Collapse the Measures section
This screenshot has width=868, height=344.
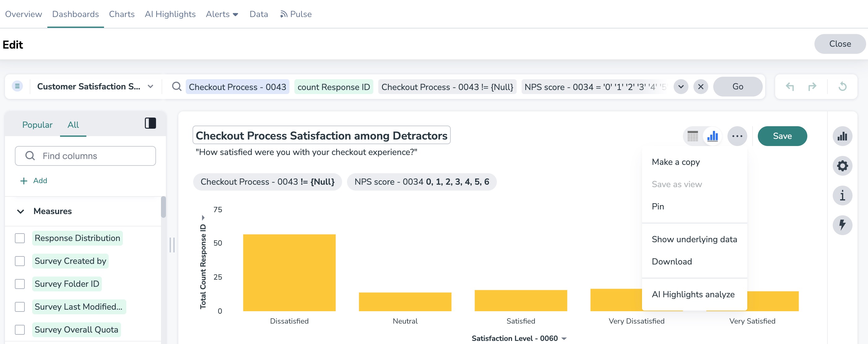coord(20,211)
